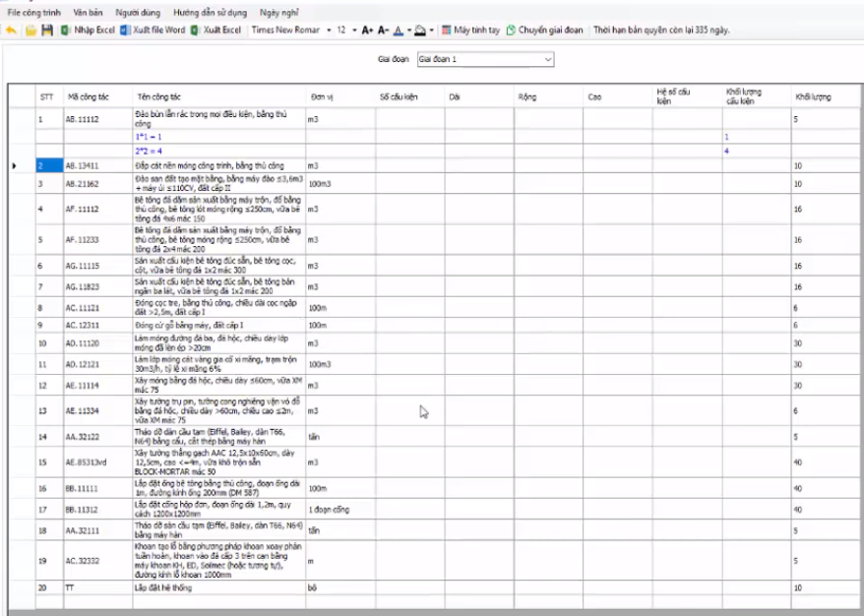Click the Khối lượng column header
864x616 pixels.
[813, 97]
